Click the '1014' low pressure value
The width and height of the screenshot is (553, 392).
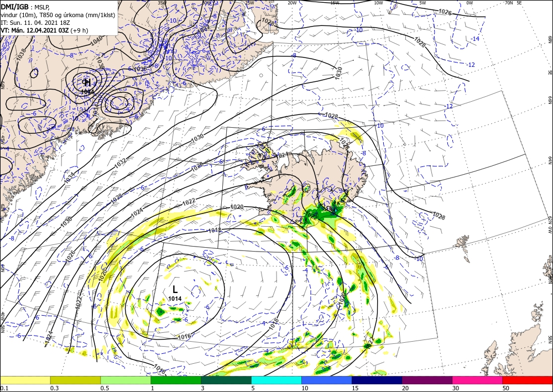tap(175, 299)
